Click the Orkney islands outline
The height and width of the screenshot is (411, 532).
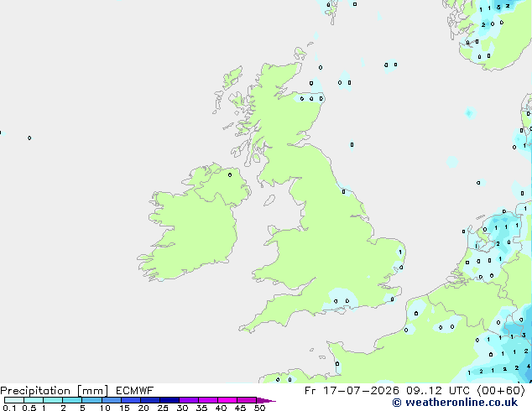tap(300, 54)
